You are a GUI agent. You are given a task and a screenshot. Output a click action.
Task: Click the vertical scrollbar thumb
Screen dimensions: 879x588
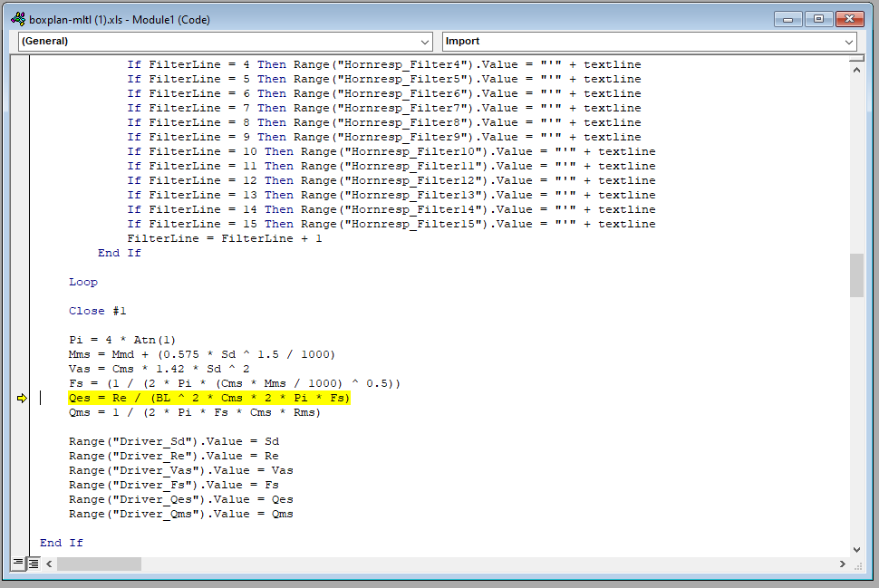coord(856,275)
